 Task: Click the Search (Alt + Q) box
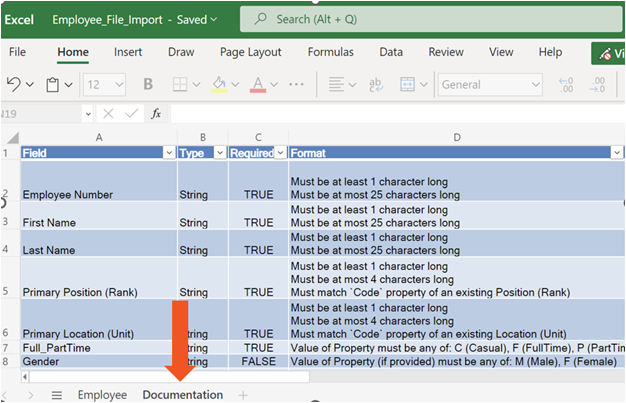point(431,19)
